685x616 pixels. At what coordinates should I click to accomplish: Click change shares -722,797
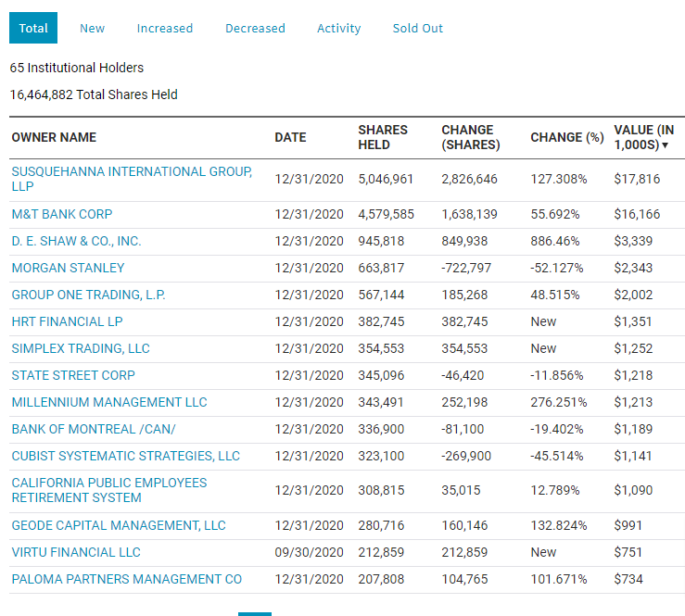pyautogui.click(x=466, y=268)
